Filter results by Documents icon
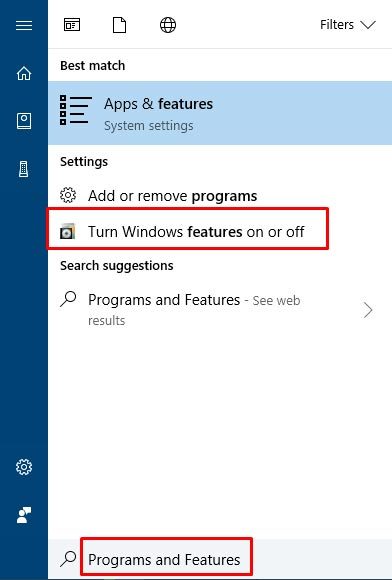Image resolution: width=392 pixels, height=580 pixels. point(119,25)
